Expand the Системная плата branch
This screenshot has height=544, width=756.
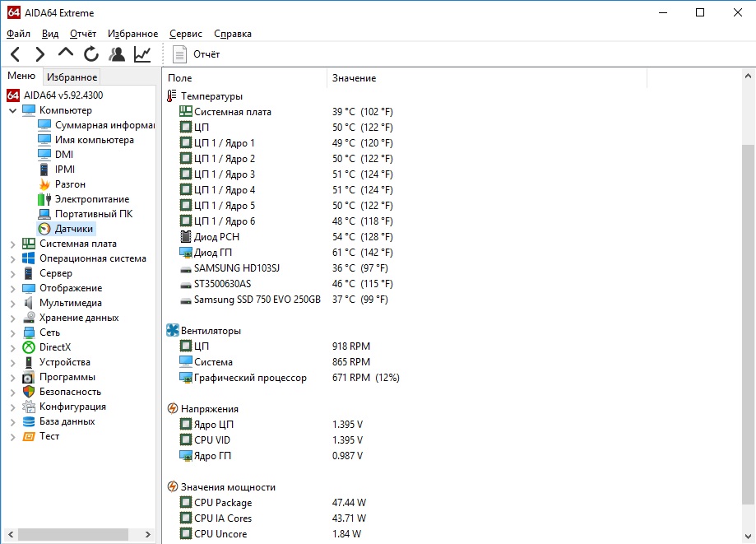(x=12, y=244)
